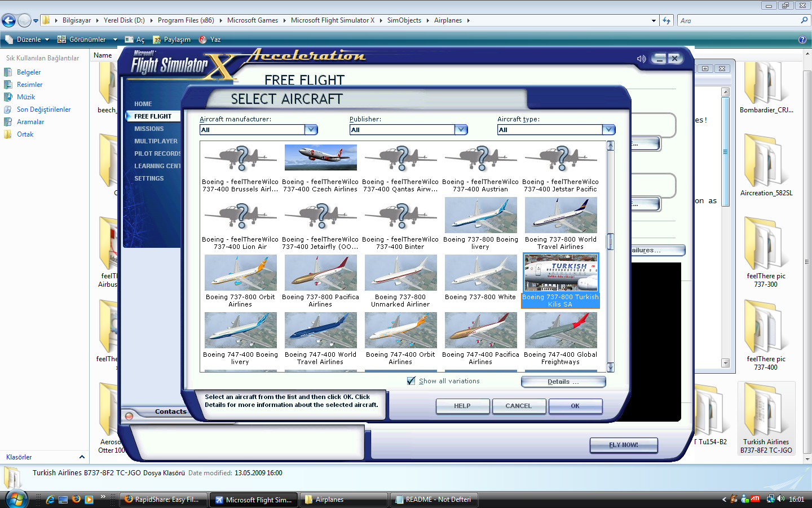Click the aircraft list scrollbar thumb
This screenshot has width=812, height=508.
(x=610, y=242)
